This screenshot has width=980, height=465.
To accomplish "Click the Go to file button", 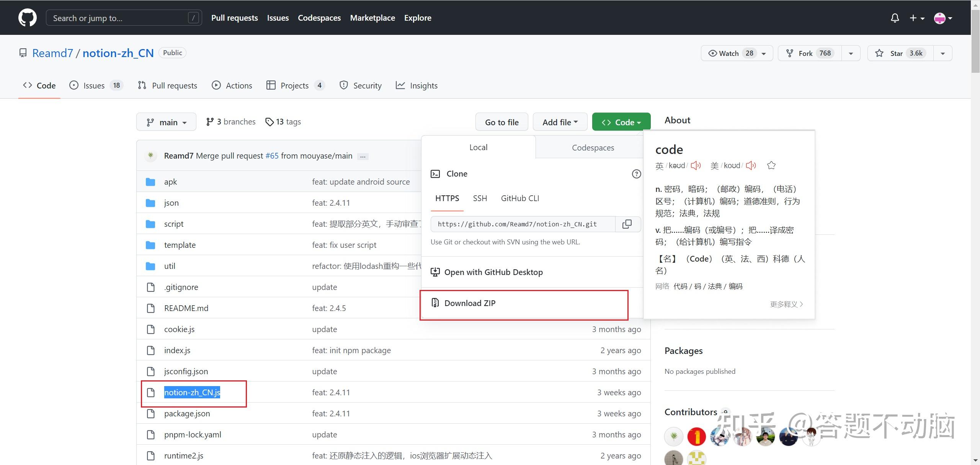I will click(501, 122).
